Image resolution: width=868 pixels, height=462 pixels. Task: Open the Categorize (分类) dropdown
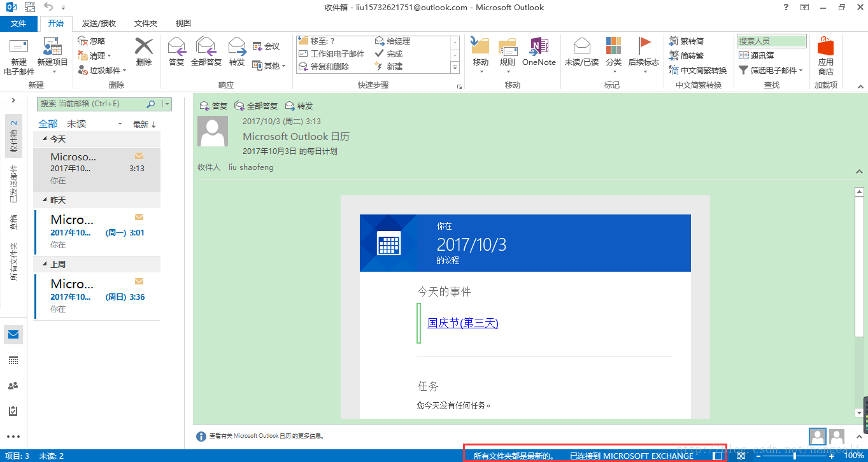(613, 56)
